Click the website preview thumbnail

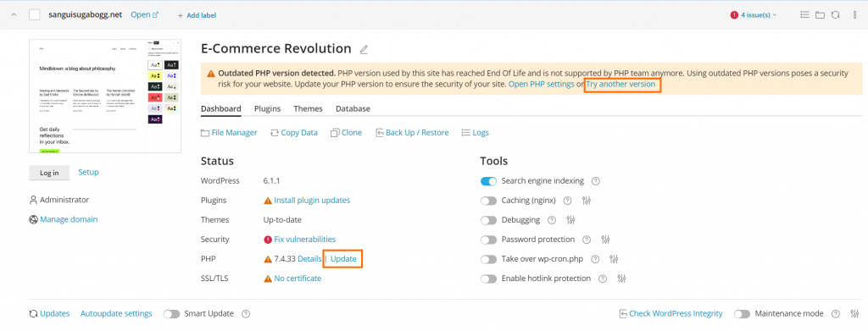tap(105, 96)
